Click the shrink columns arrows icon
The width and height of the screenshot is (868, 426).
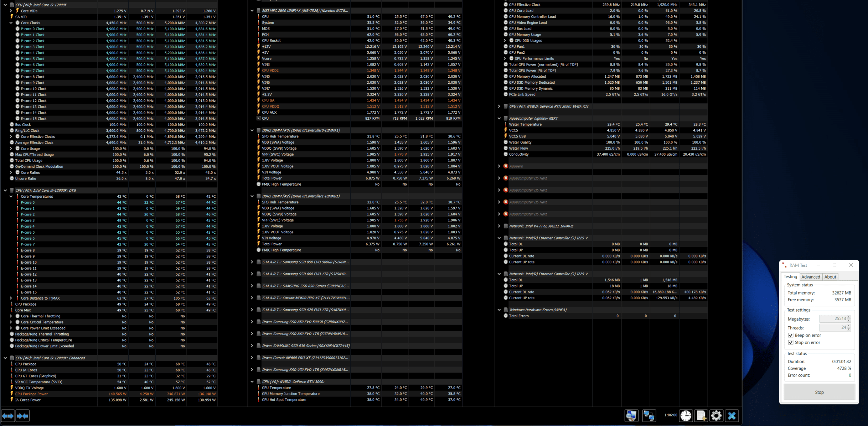click(22, 416)
